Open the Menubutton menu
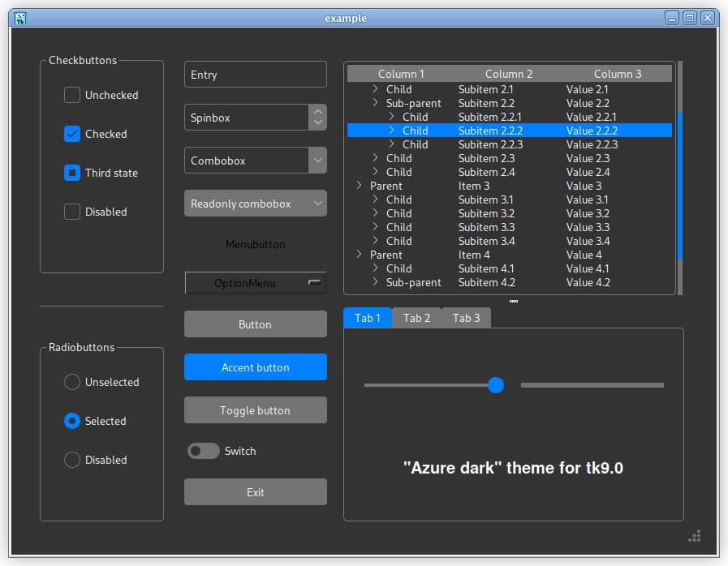Viewport: 728px width, 566px height. pos(256,245)
